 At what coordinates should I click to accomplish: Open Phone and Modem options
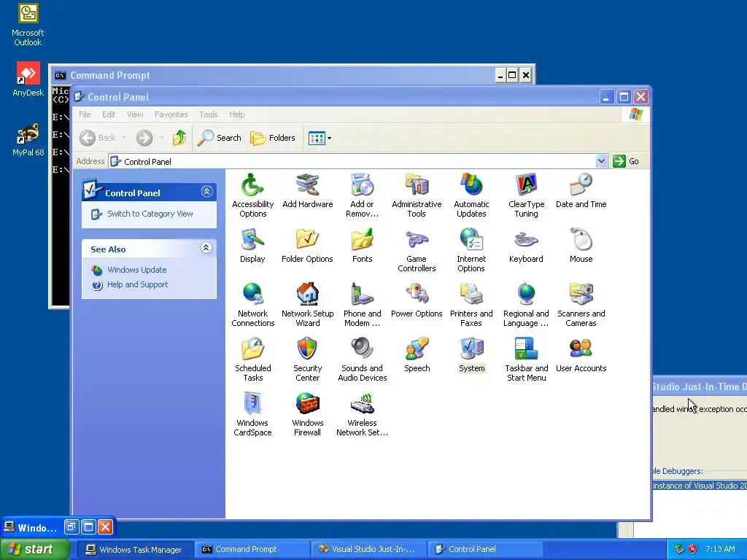pos(362,305)
